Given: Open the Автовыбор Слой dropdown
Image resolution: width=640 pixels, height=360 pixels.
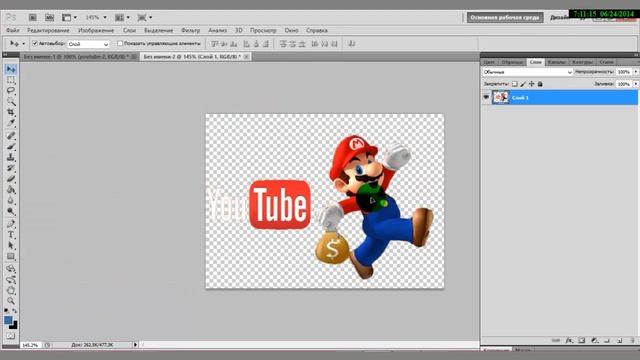Looking at the screenshot, I should pyautogui.click(x=89, y=44).
